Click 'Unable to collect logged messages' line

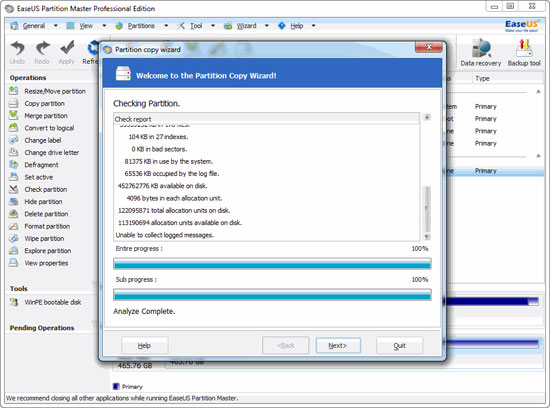point(165,235)
